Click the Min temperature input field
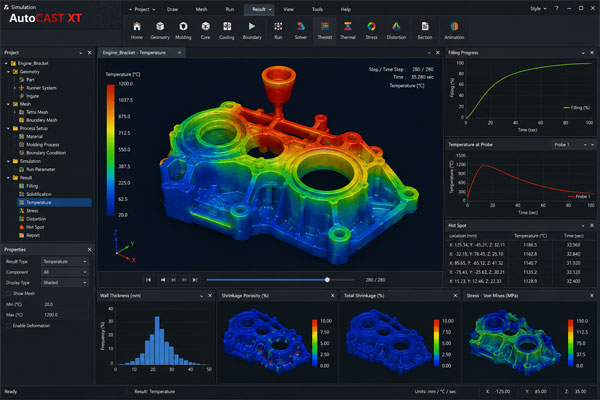600x400 pixels. tap(65, 305)
